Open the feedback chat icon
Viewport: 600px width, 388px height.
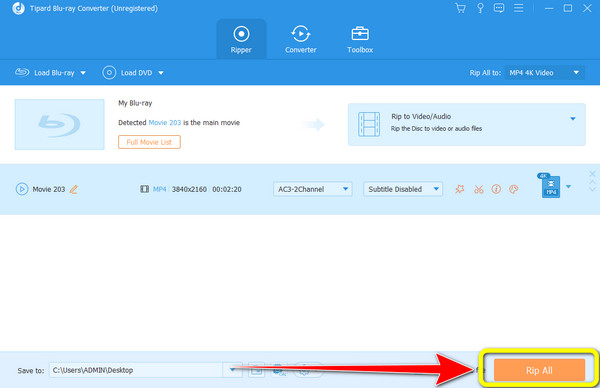(499, 8)
